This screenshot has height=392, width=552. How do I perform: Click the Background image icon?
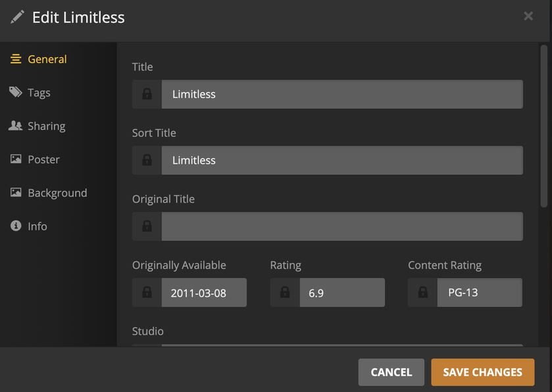click(x=16, y=193)
